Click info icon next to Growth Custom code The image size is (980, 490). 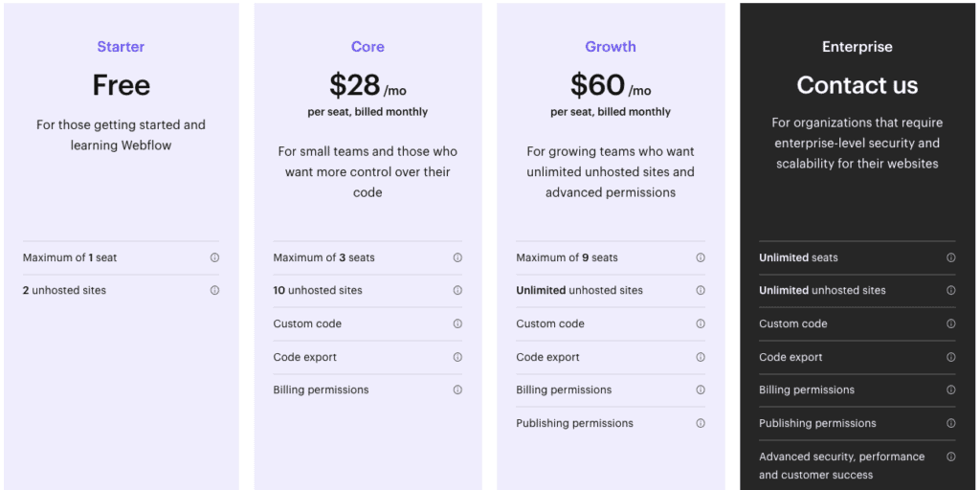[701, 323]
